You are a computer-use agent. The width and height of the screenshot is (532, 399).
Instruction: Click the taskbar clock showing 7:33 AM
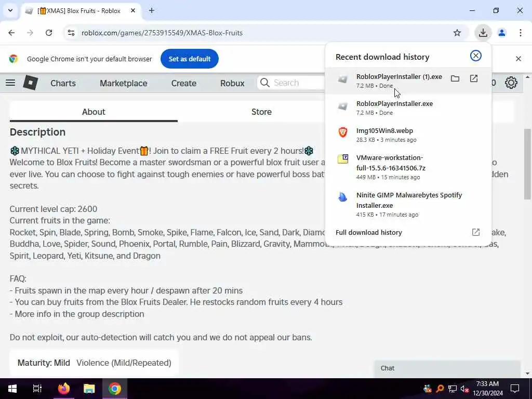(487, 389)
